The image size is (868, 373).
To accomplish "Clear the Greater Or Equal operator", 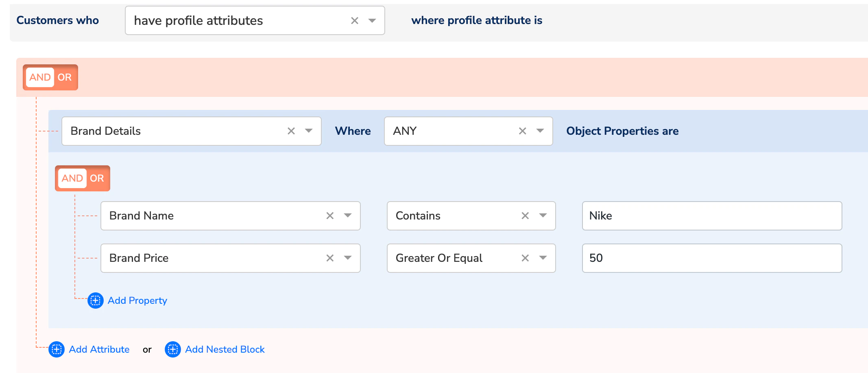I will tap(525, 258).
